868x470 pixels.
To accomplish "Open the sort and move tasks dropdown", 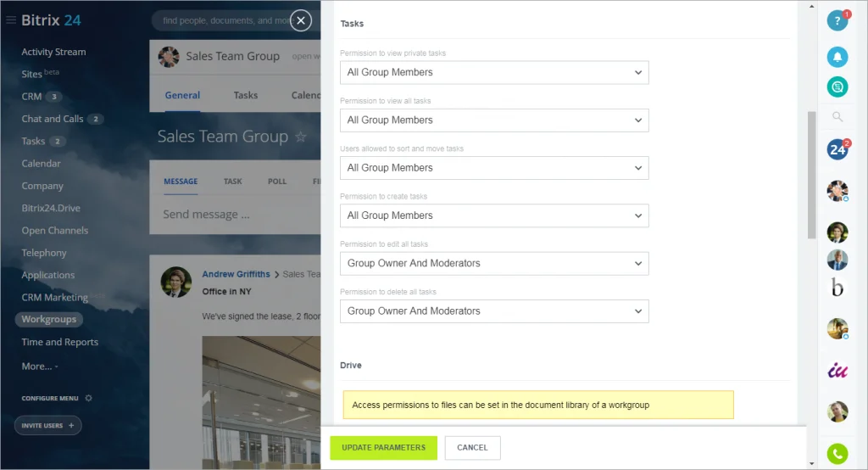I will click(x=494, y=168).
